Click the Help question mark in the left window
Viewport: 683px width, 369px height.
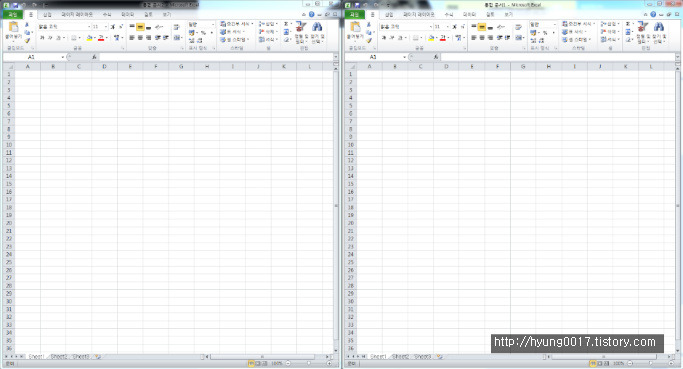(x=311, y=14)
